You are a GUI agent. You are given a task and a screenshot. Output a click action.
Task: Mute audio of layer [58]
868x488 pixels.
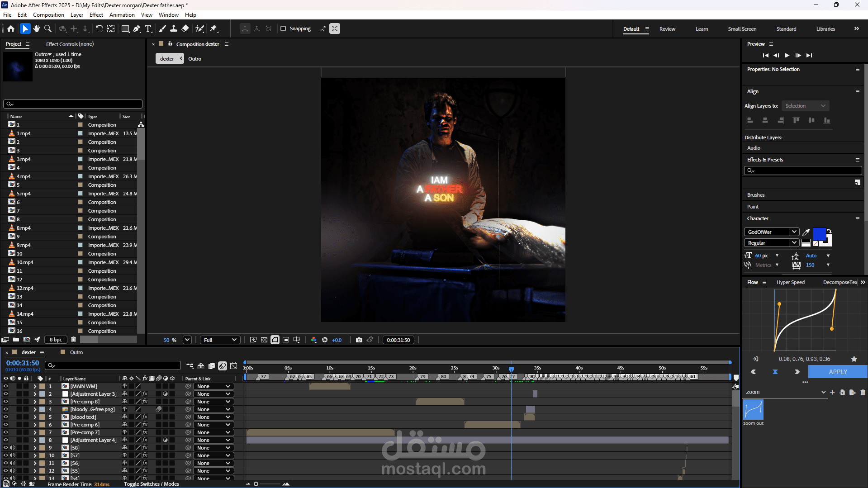pos(13,448)
